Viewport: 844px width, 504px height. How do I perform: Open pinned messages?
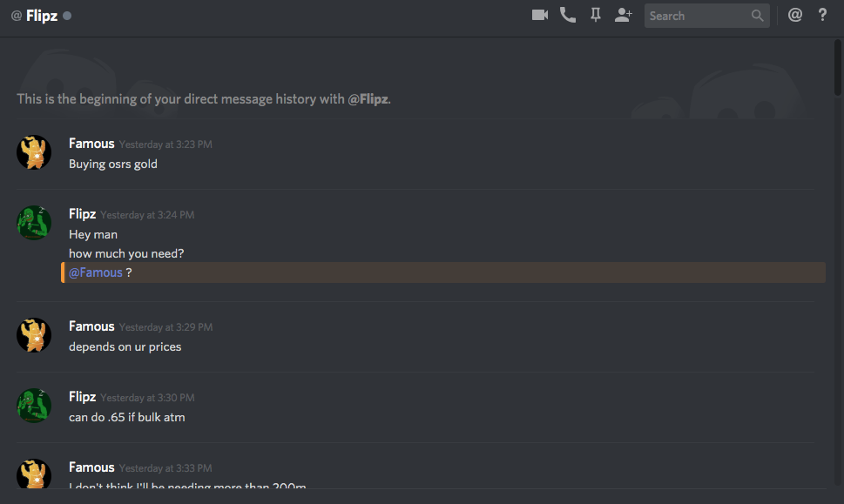click(x=595, y=15)
